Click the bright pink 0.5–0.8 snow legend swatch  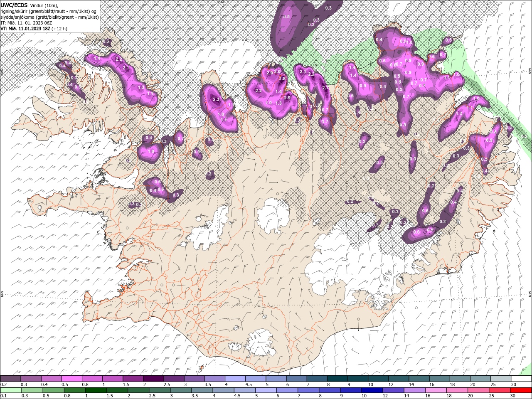71,379
